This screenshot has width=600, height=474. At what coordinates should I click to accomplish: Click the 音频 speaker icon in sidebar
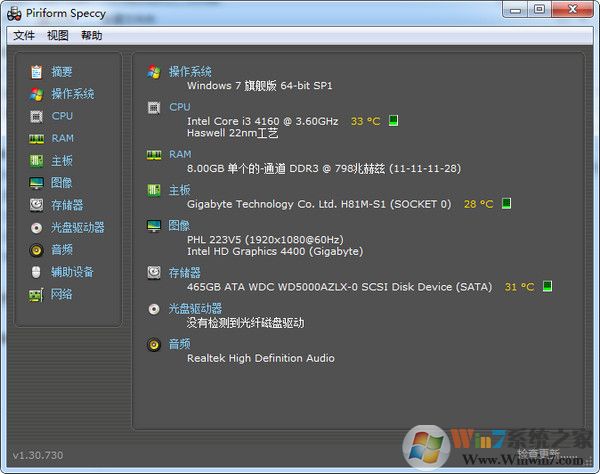[37, 250]
